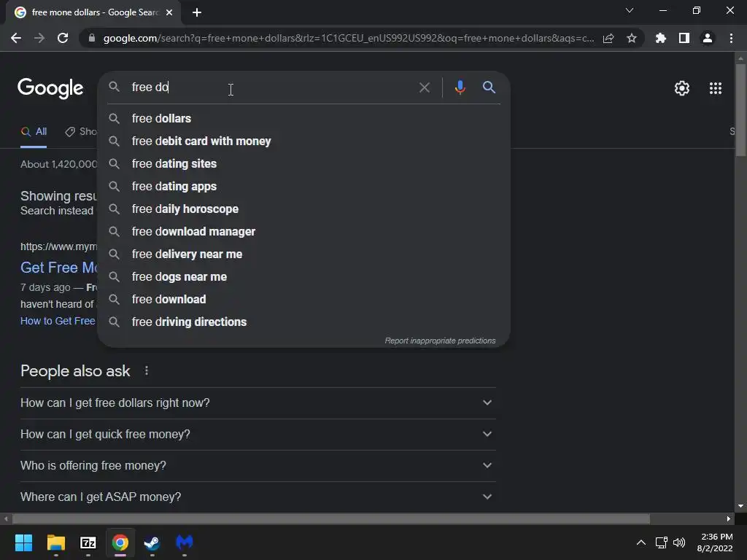This screenshot has height=560, width=747.
Task: Select 'free delivery near me' suggestion
Action: [x=303, y=254]
